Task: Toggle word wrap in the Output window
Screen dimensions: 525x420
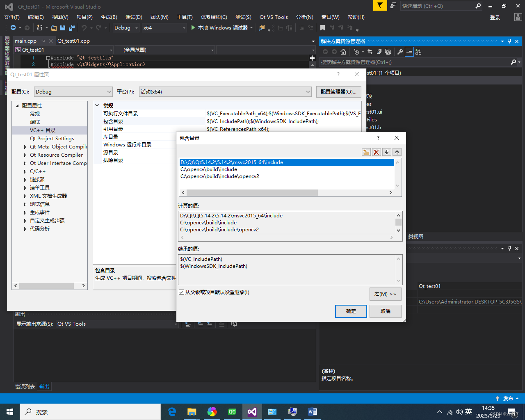Action: coord(234,324)
